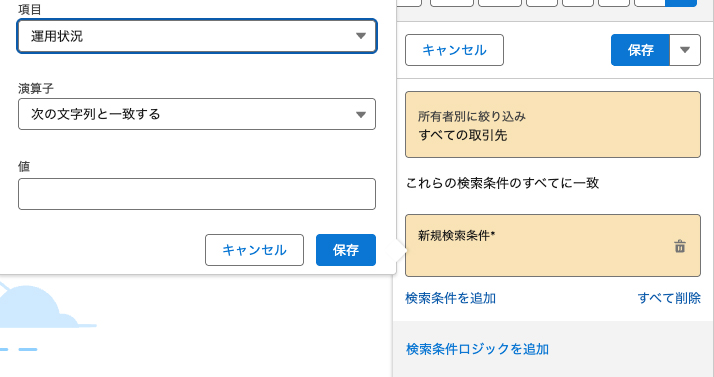This screenshot has height=377, width=714.
Task: Cancel filter changes with the panel キャンセル button
Action: 454,50
